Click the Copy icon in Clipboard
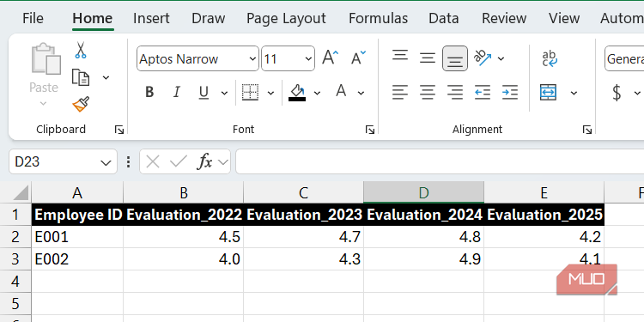 (81, 77)
